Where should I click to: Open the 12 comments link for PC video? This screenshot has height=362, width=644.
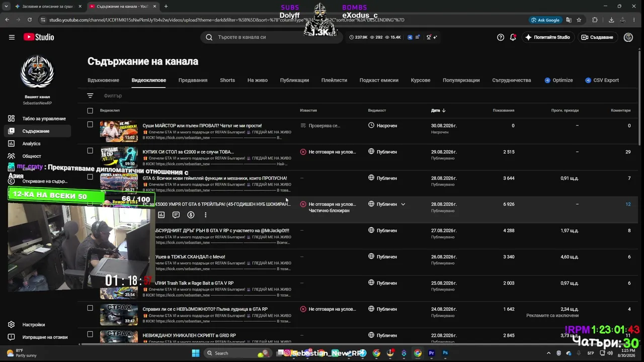coord(628,204)
